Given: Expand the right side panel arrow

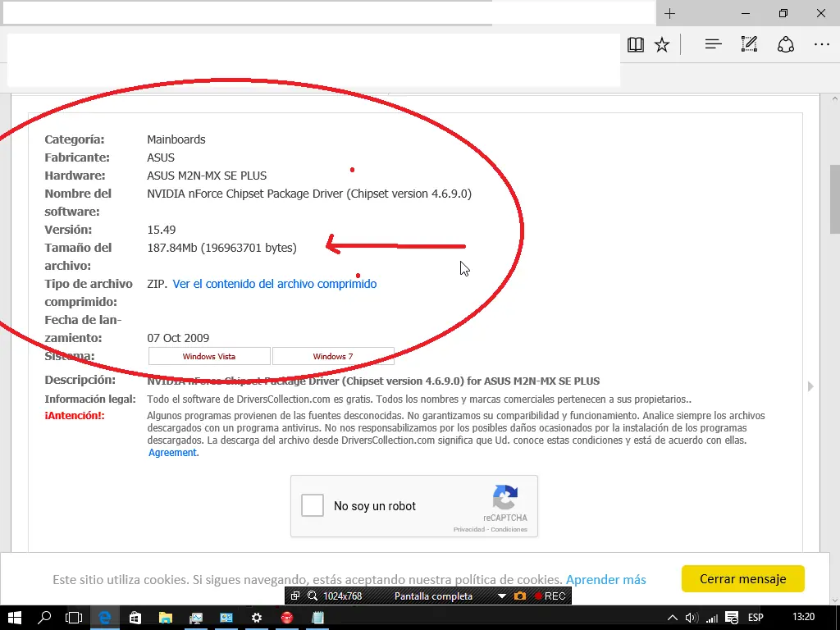Looking at the screenshot, I should (x=810, y=386).
